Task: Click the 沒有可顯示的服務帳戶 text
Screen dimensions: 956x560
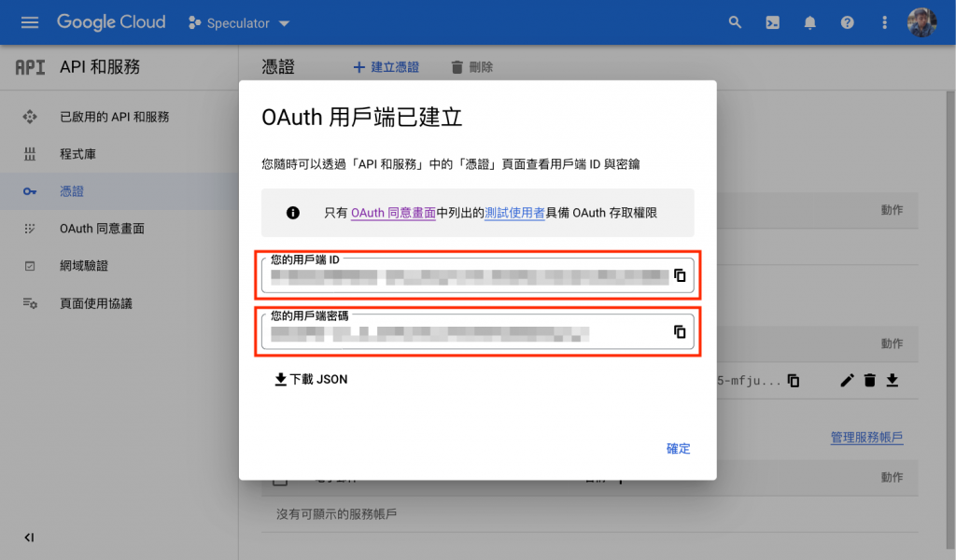Action: [336, 514]
